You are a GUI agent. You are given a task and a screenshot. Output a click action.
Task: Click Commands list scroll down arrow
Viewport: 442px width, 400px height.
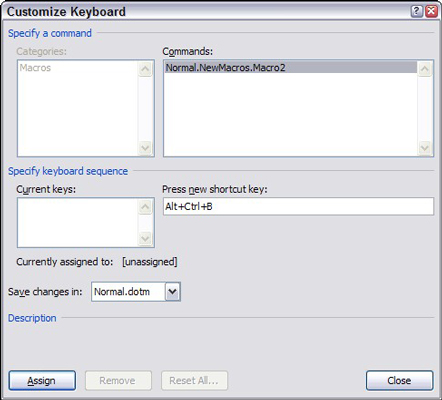(x=425, y=147)
